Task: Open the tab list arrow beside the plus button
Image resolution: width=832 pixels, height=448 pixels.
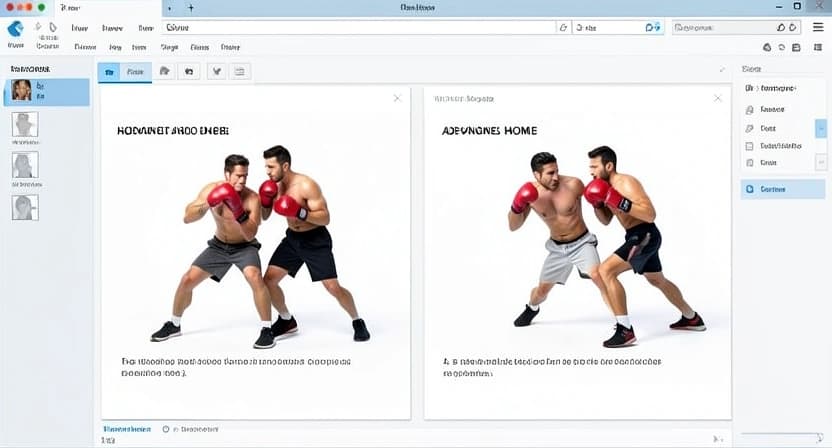Action: point(170,8)
